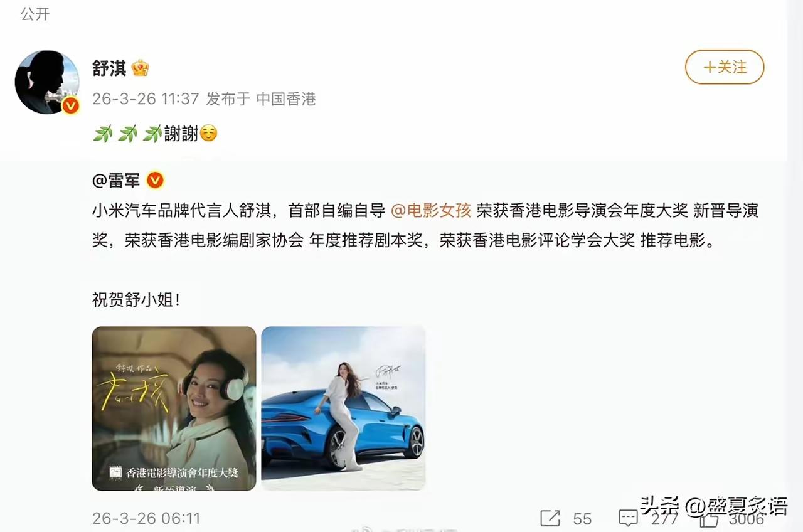Image resolution: width=803 pixels, height=532 pixels.
Task: Open the @电影女孩 mention link
Action: point(431,210)
